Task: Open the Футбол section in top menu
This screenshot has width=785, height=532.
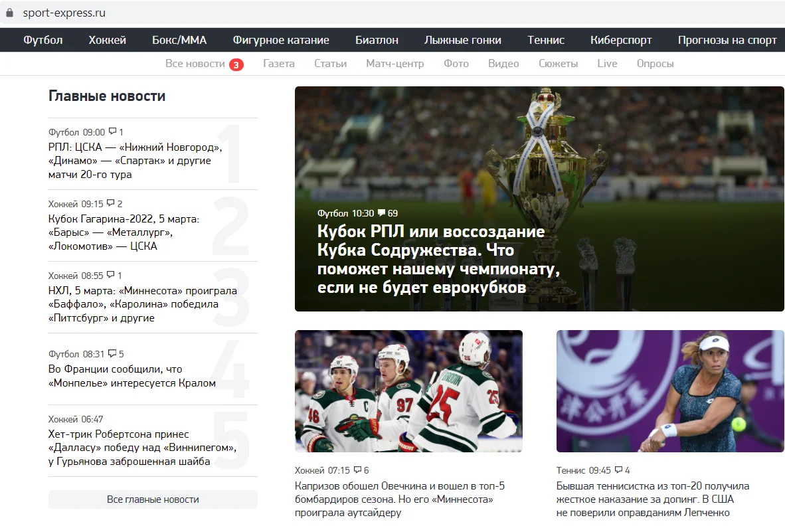Action: coord(43,40)
